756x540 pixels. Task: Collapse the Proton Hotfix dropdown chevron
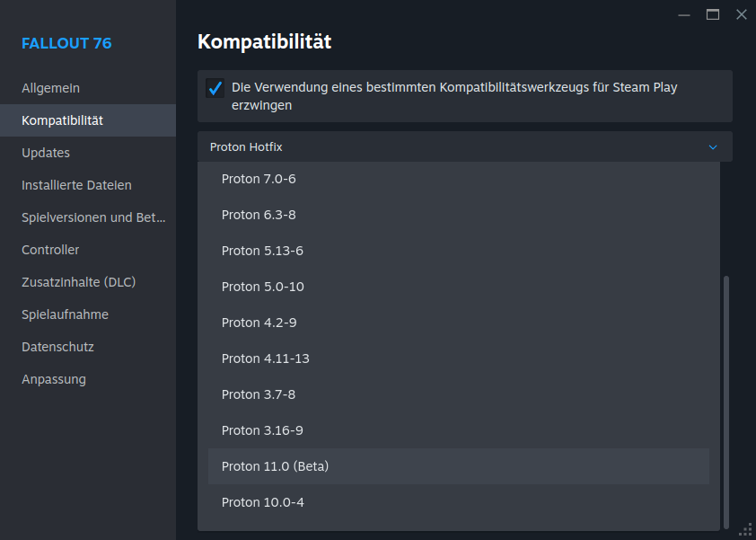tap(713, 146)
